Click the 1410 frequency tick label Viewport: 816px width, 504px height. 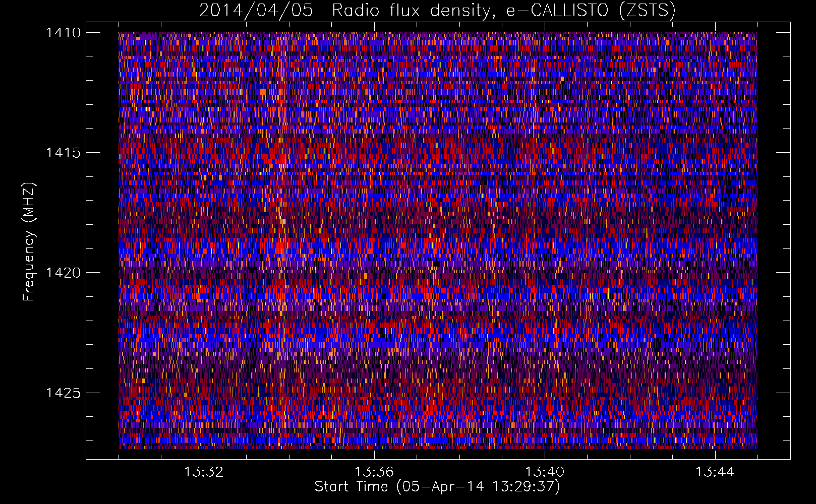coord(63,33)
